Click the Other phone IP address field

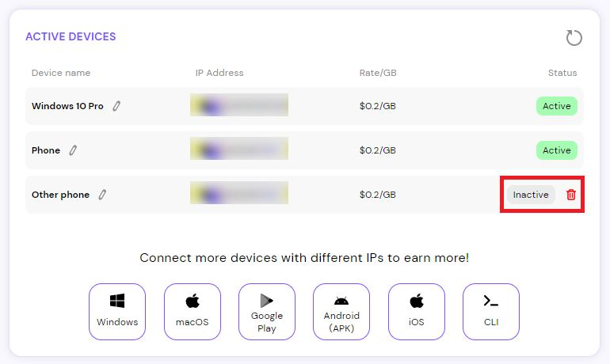tap(239, 193)
